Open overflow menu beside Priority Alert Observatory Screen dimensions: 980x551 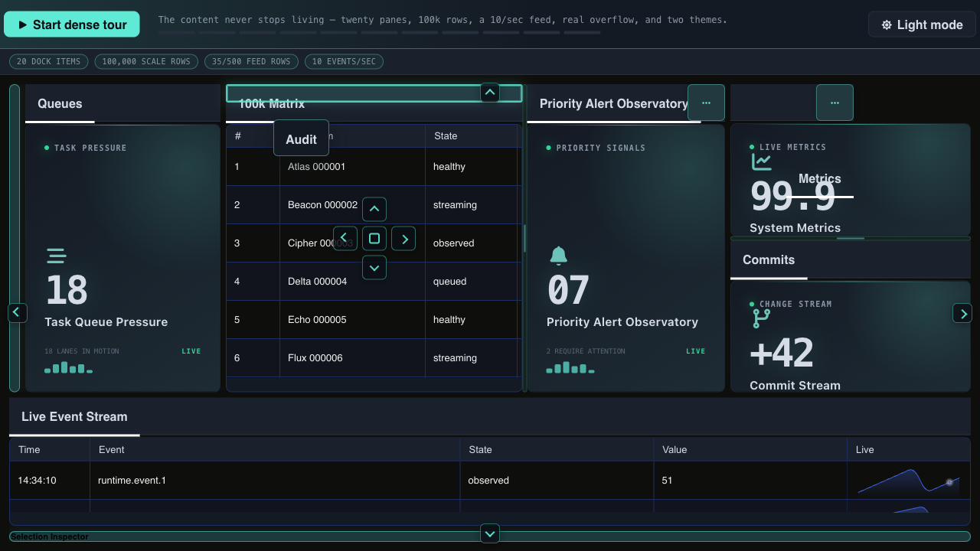(x=706, y=103)
